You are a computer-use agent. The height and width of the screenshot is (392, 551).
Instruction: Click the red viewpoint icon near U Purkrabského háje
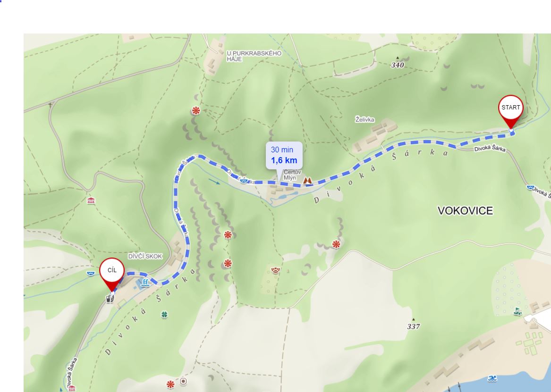click(x=196, y=111)
